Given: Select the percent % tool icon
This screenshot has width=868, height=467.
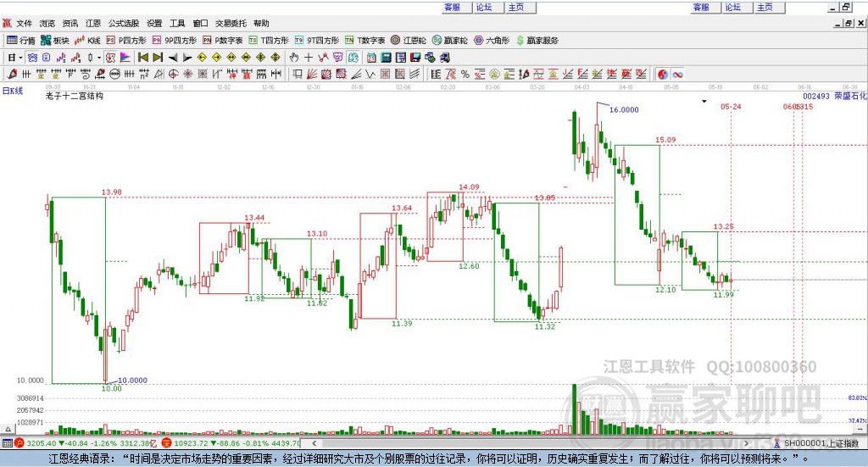Looking at the screenshot, I should click(x=465, y=74).
